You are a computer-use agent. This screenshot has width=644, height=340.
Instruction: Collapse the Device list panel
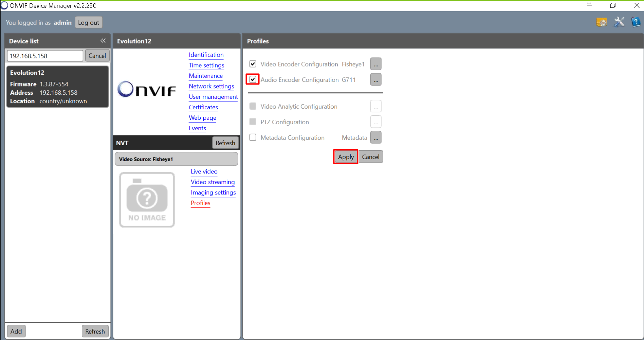[103, 41]
